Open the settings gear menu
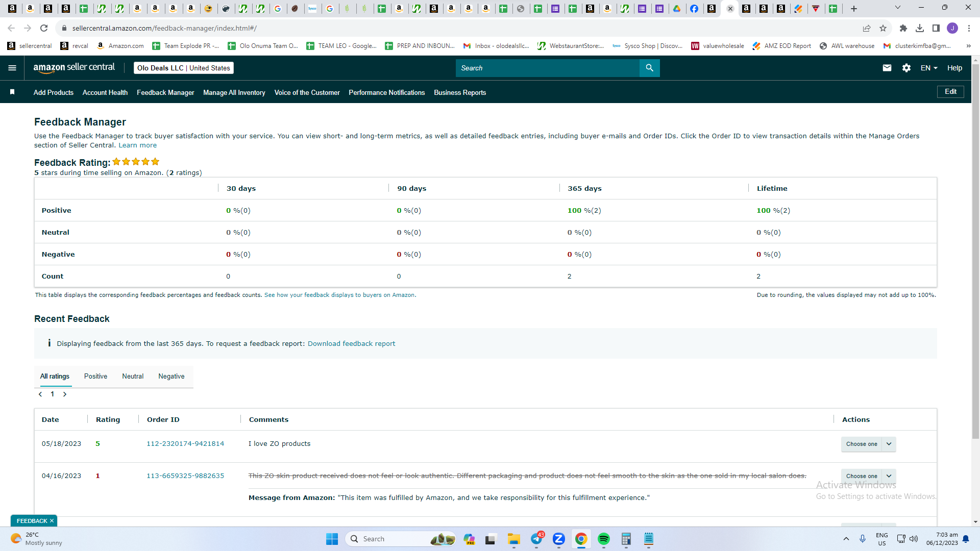The image size is (980, 551). [906, 68]
